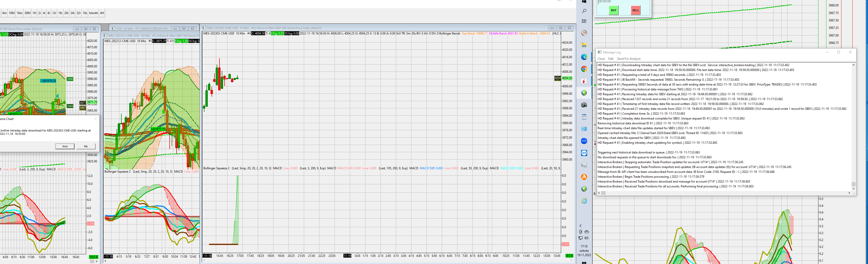
Task: Open Zoom from the taskbar
Action: click(584, 141)
